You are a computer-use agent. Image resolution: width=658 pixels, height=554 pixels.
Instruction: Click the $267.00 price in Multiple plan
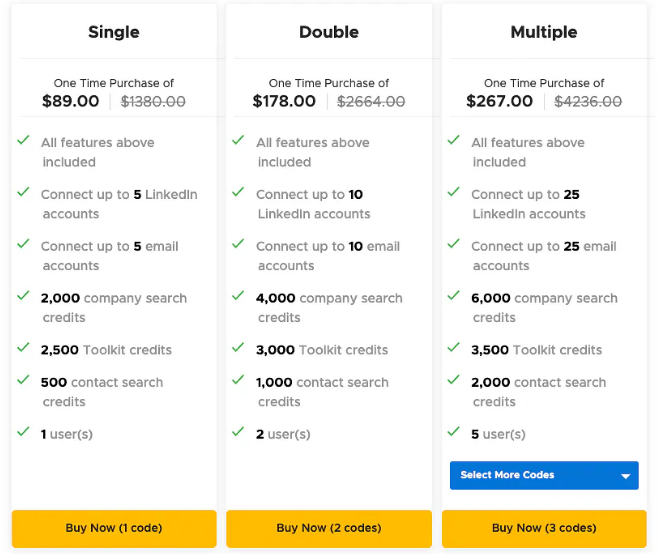pyautogui.click(x=500, y=101)
